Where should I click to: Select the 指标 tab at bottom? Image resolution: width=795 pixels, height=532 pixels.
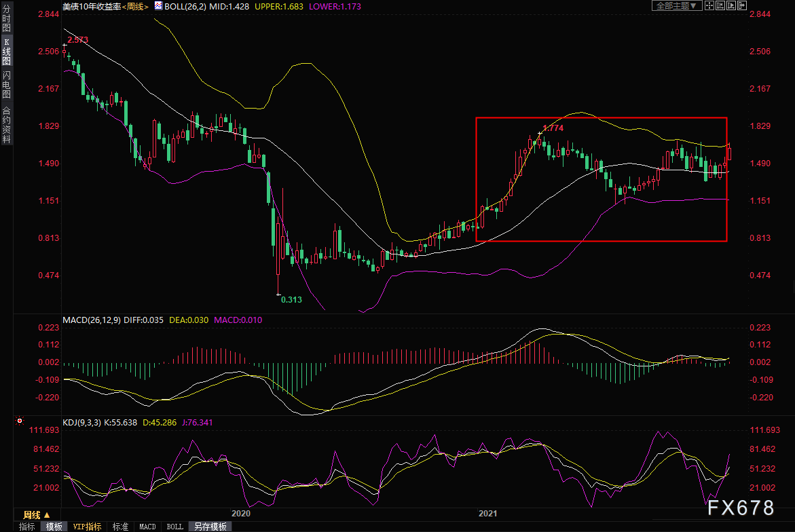click(27, 527)
